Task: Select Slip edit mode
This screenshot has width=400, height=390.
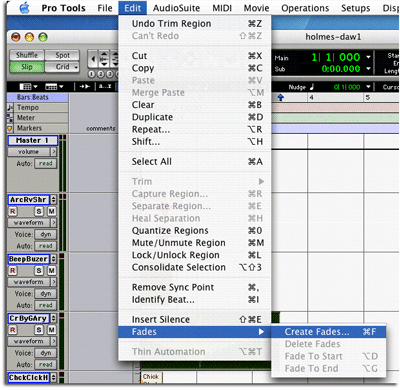Action: tap(27, 67)
